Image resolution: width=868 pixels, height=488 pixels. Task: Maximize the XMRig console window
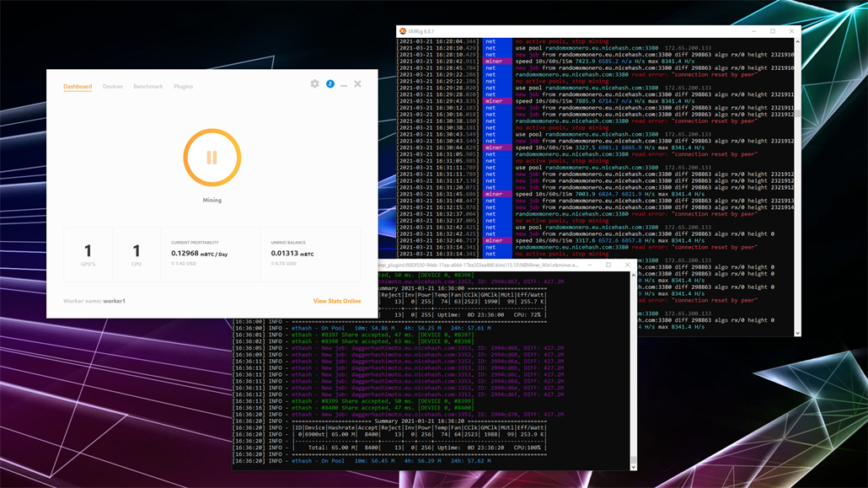[773, 31]
